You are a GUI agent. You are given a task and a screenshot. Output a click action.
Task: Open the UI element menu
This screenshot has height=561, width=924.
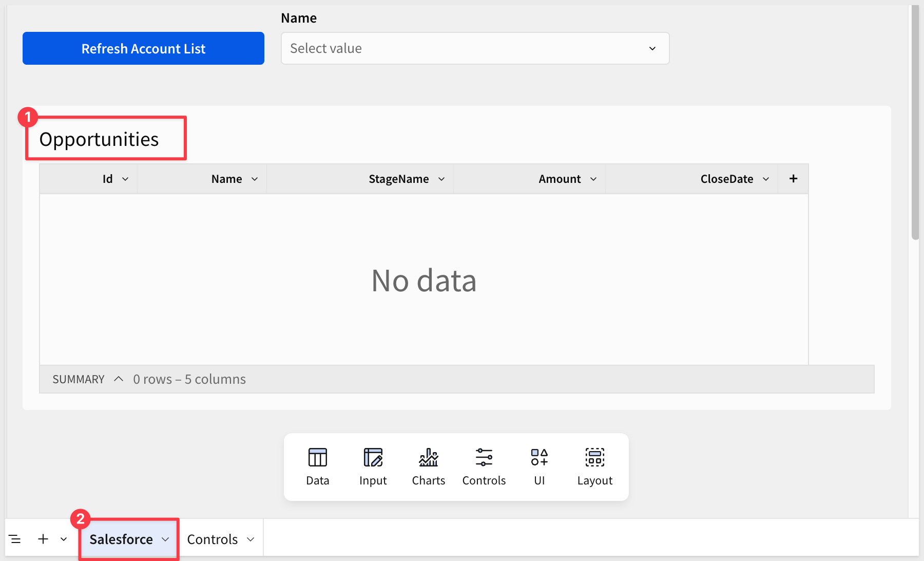point(539,466)
